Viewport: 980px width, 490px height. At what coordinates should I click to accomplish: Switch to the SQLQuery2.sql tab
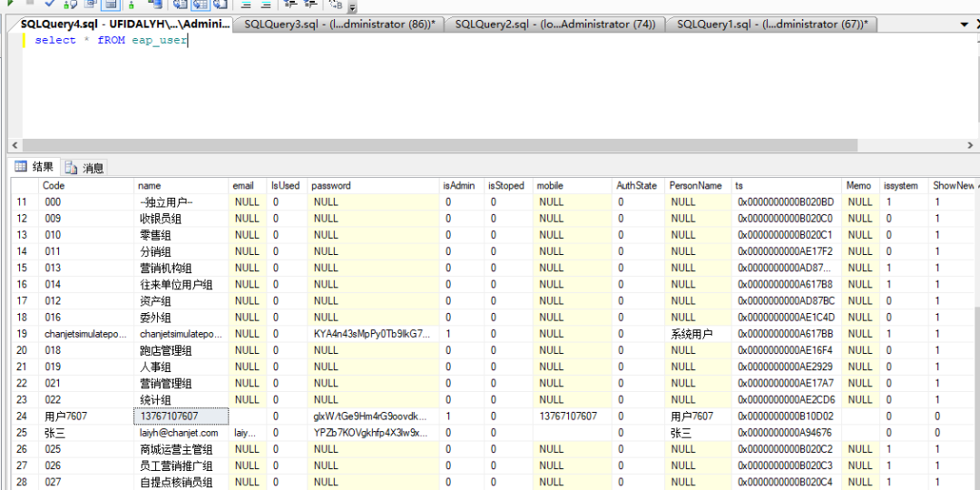tap(555, 24)
